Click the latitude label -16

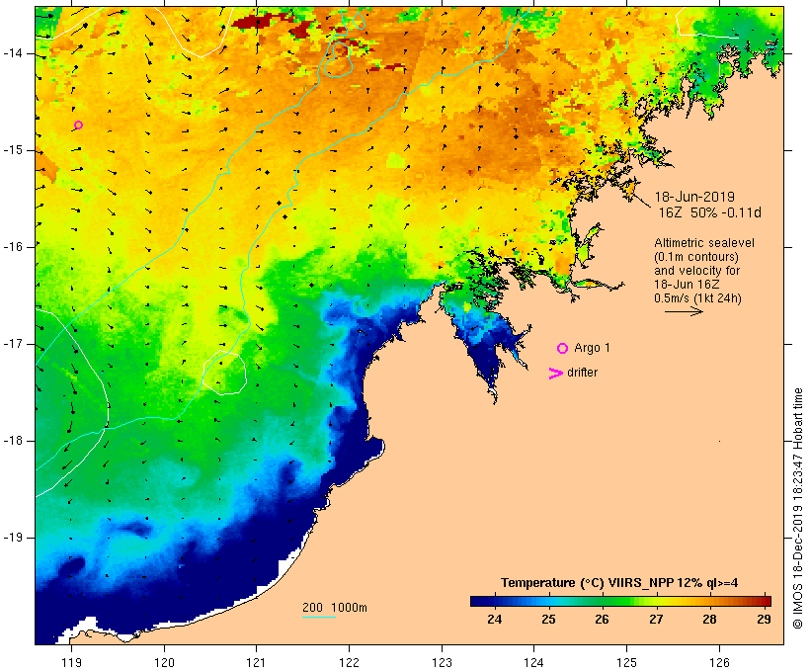point(13,247)
